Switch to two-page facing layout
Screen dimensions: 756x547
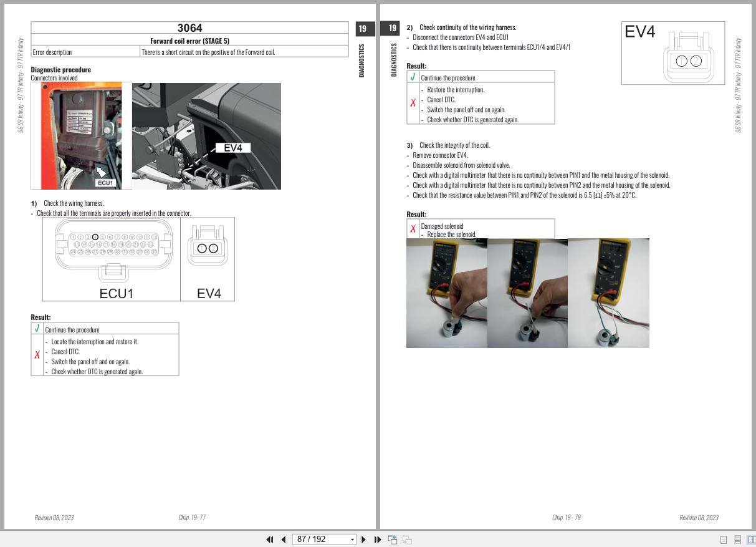[751, 540]
